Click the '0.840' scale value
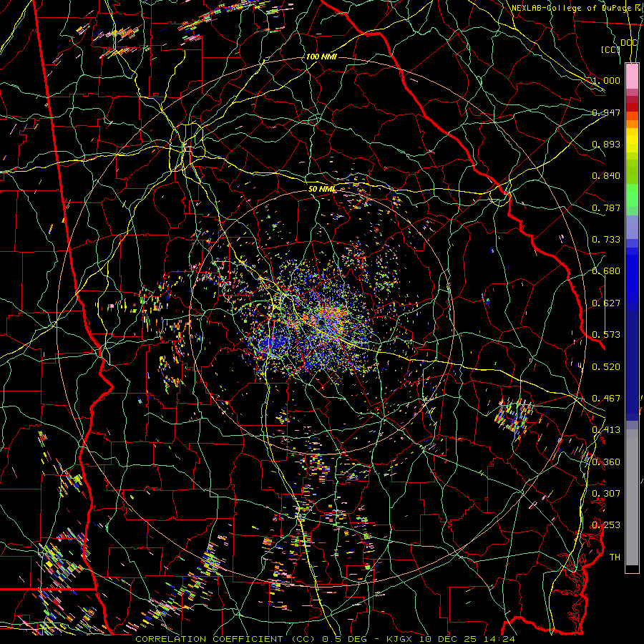 (x=606, y=176)
